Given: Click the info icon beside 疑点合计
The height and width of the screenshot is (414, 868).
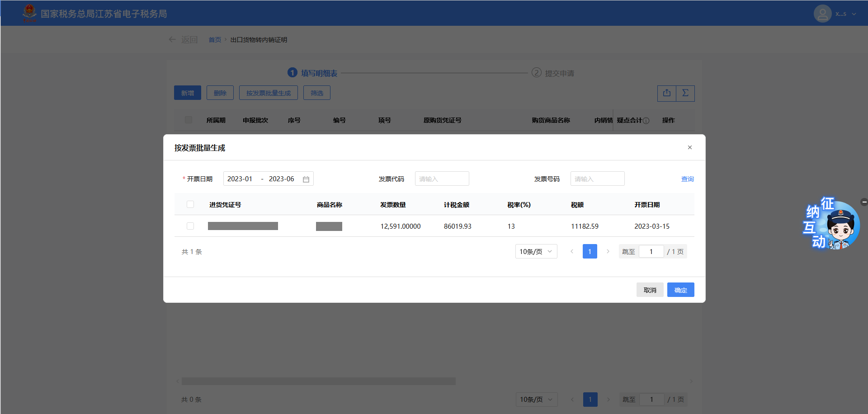Looking at the screenshot, I should pos(646,121).
